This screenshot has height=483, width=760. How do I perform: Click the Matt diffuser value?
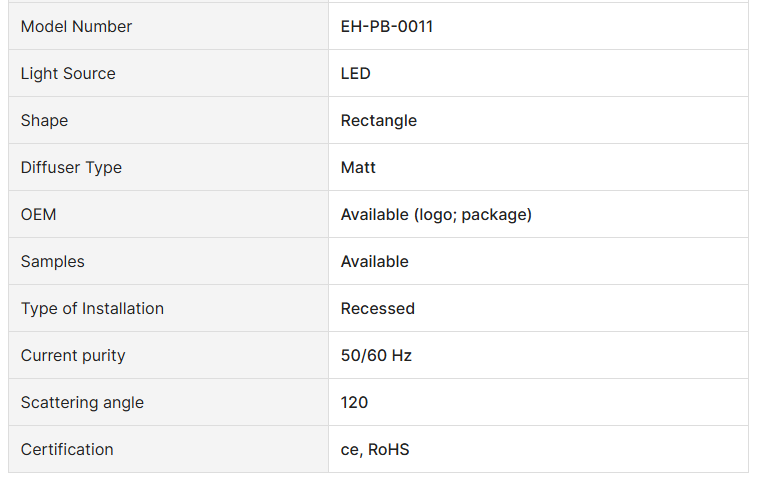pos(358,168)
